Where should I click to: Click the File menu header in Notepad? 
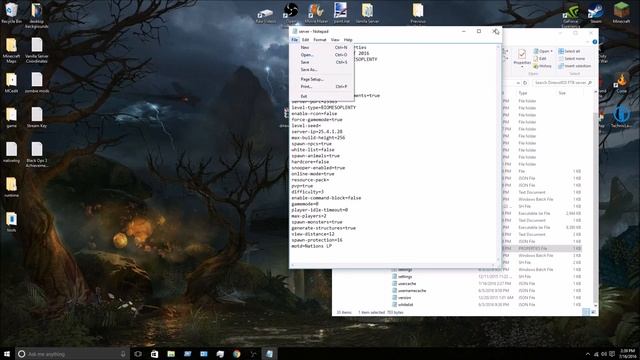(295, 40)
